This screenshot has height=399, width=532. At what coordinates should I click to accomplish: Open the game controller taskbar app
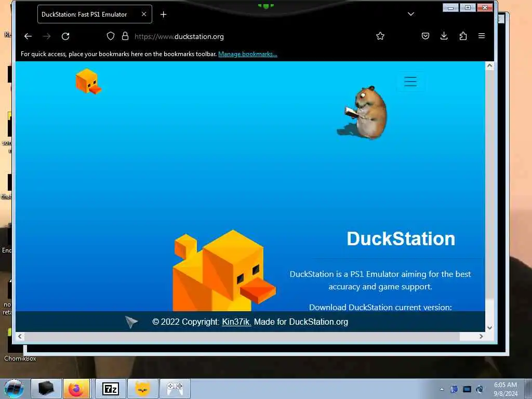click(x=175, y=389)
